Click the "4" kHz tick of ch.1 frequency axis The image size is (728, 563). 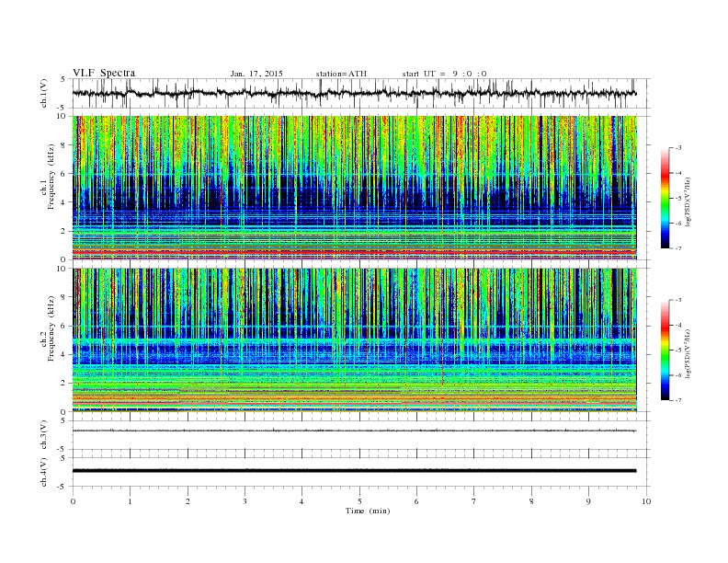pyautogui.click(x=64, y=202)
